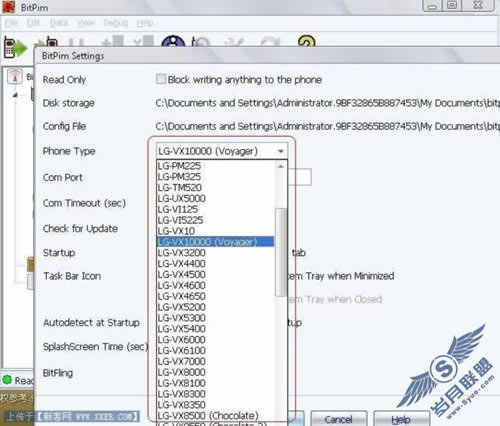The width and height of the screenshot is (500, 426).
Task: Choose LG-VX8300 phone type
Action: [215, 394]
